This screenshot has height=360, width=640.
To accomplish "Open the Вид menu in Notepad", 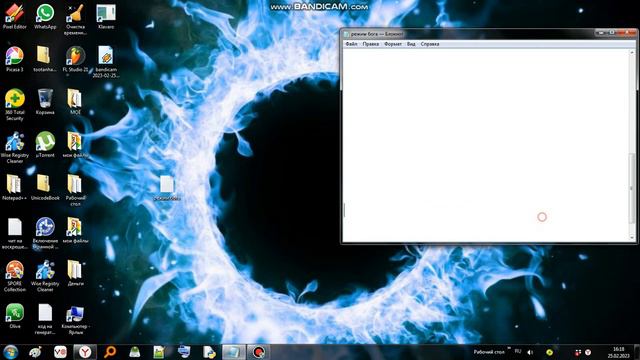I will pos(411,44).
